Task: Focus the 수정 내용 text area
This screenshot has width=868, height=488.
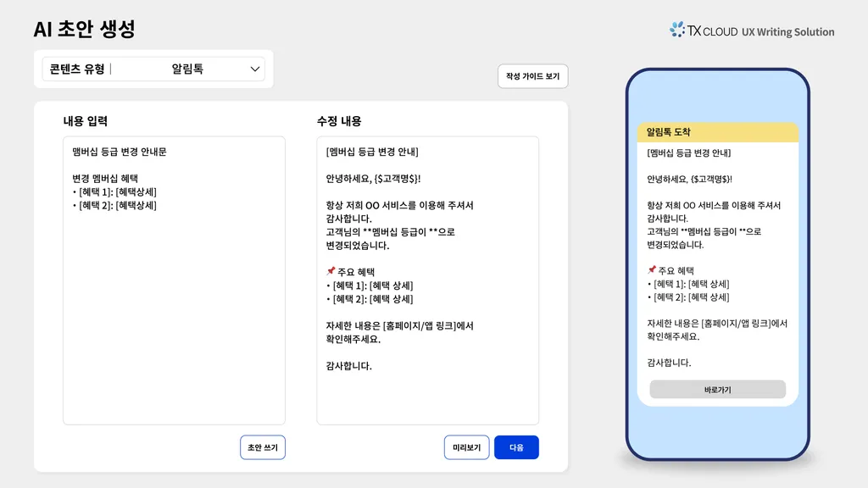Action: click(x=427, y=398)
